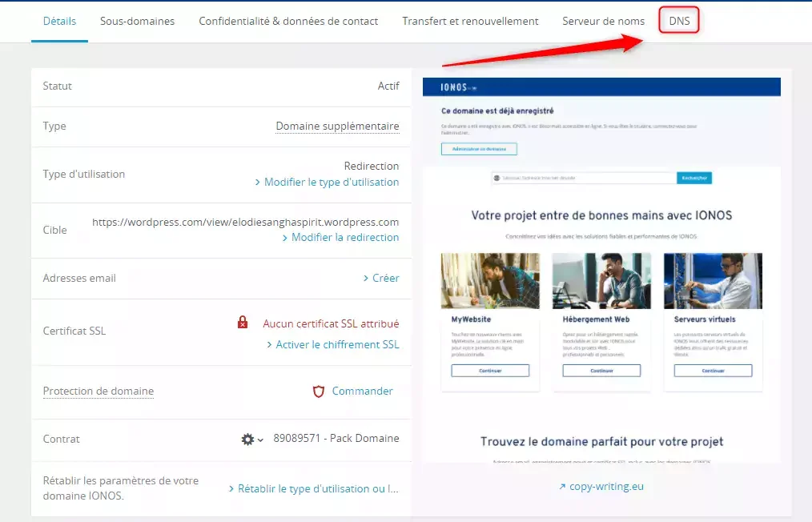
Task: Go to Transfert et renouvellement tab
Action: coord(470,22)
